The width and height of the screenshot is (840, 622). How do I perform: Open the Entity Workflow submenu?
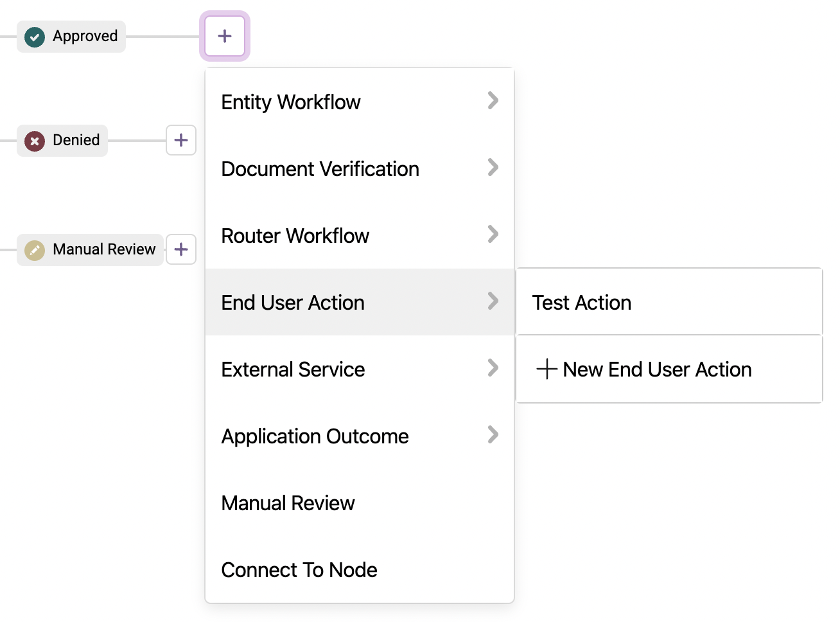[x=360, y=102]
